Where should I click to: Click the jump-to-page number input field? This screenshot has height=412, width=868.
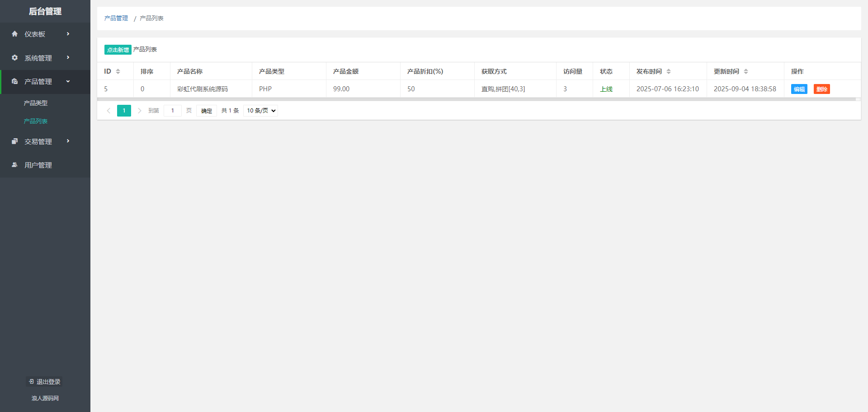pyautogui.click(x=172, y=111)
